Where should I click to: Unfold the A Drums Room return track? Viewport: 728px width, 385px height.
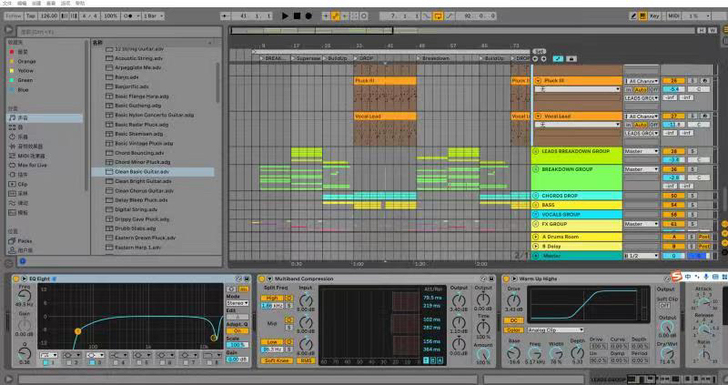point(535,237)
